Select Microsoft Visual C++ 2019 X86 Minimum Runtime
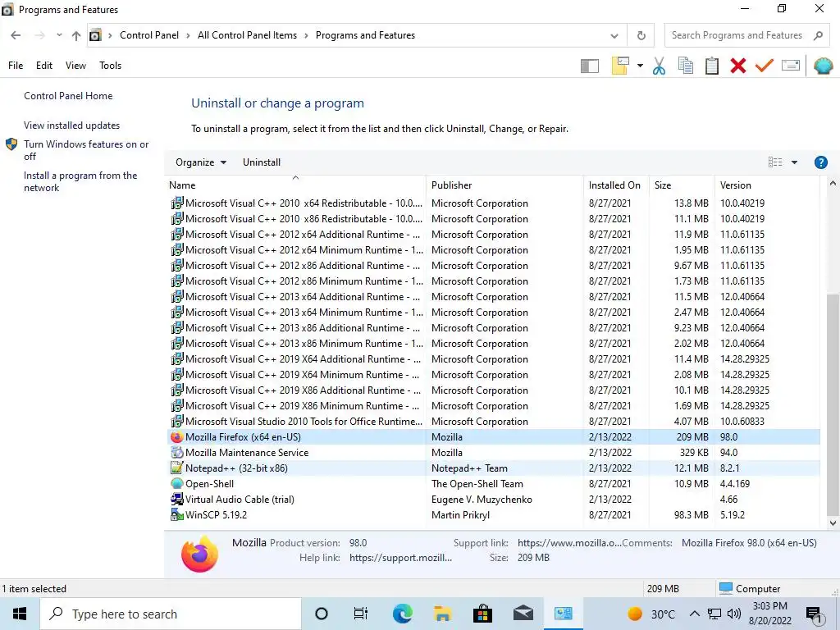 (x=493, y=406)
